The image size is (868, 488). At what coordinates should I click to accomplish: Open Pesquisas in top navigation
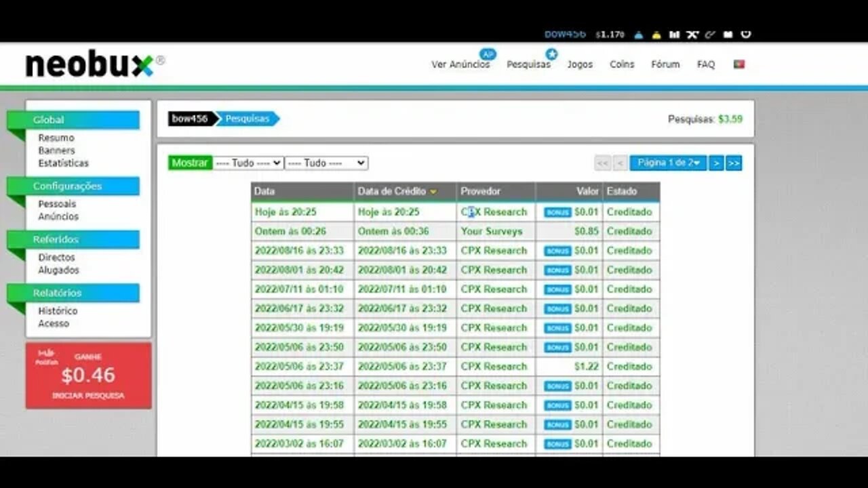click(529, 64)
